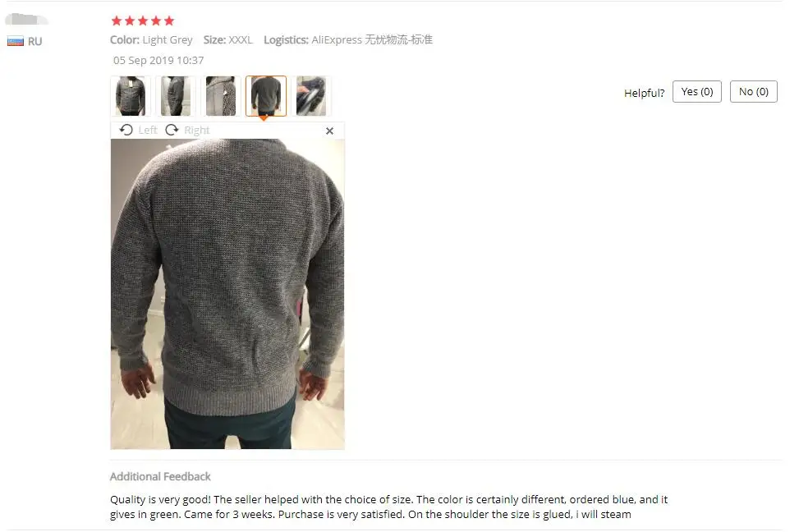799x532 pixels.
Task: Click the Right rotate text label
Action: pos(197,131)
